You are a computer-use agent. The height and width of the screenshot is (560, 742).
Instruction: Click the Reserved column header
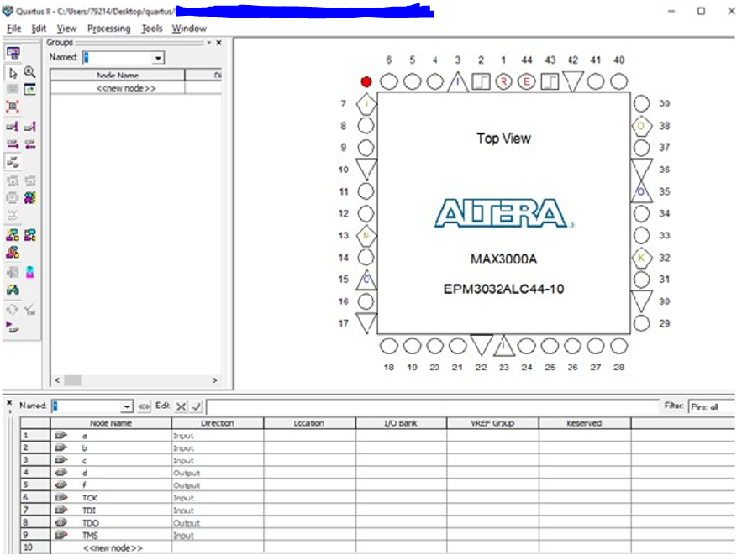pyautogui.click(x=584, y=423)
